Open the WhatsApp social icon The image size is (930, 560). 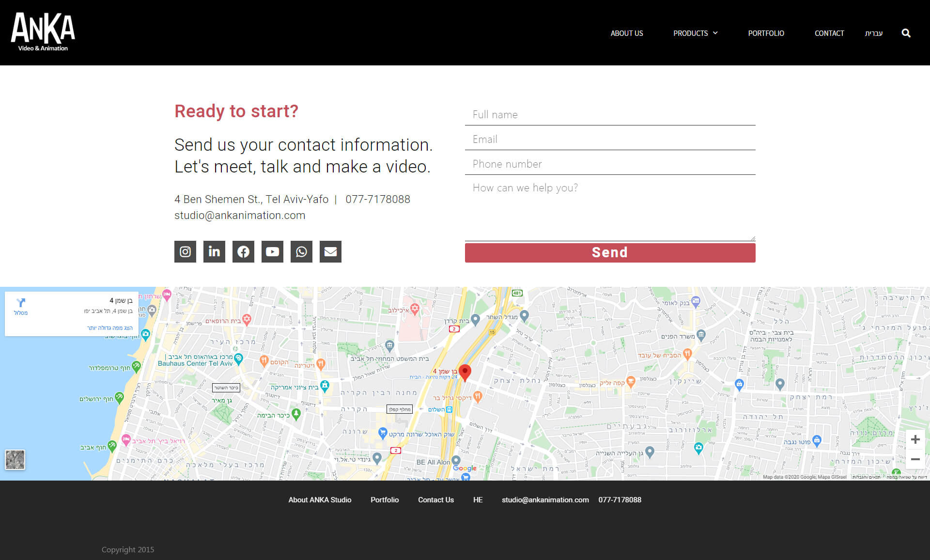point(301,251)
